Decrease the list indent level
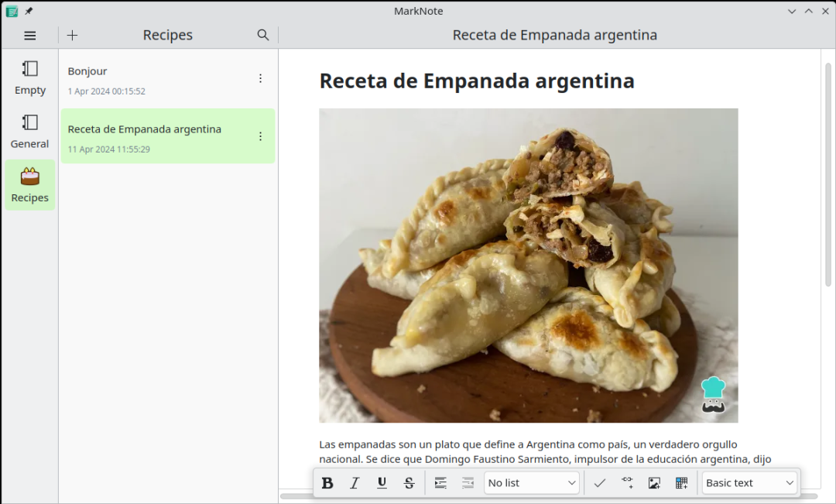Image resolution: width=836 pixels, height=504 pixels. [468, 483]
